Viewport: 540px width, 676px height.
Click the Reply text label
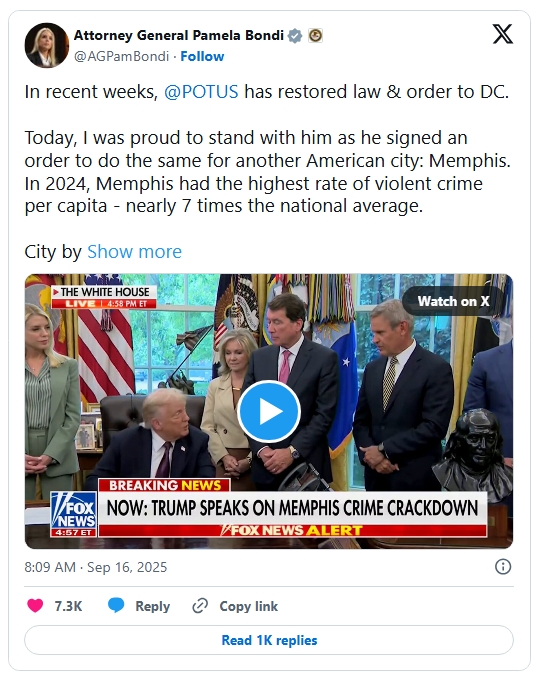(x=153, y=606)
